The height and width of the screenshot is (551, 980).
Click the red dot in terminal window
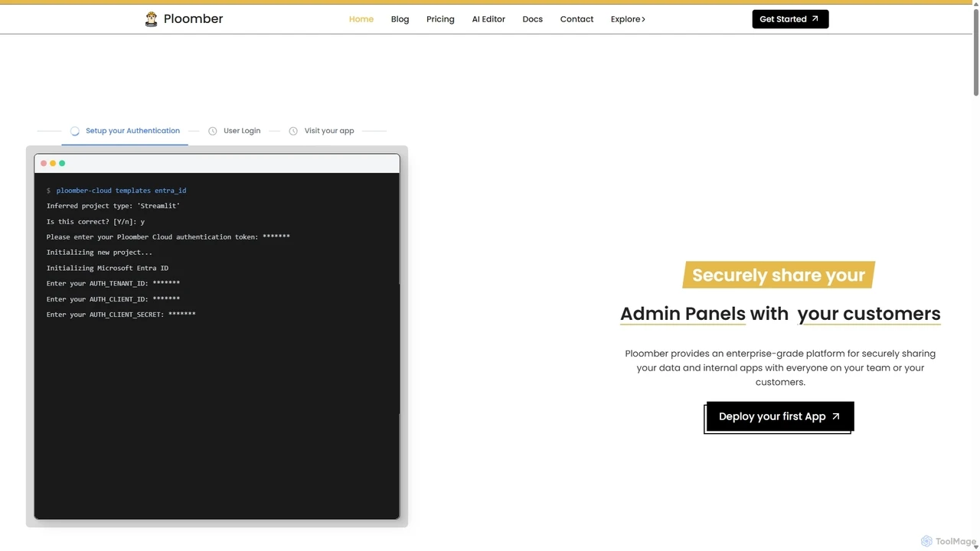44,163
